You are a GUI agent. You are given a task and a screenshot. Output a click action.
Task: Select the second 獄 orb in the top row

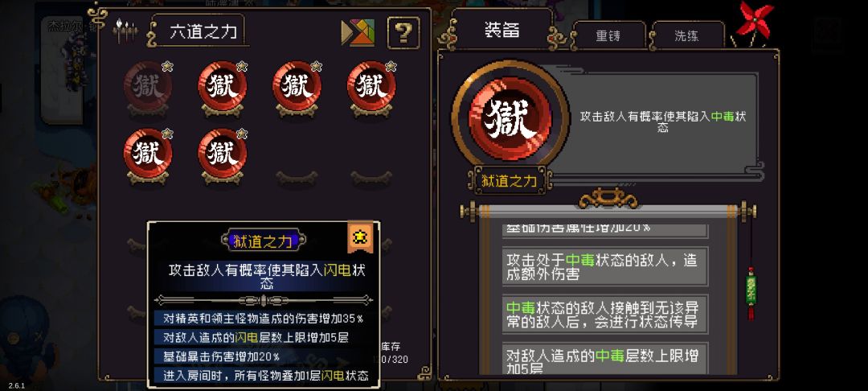click(223, 86)
